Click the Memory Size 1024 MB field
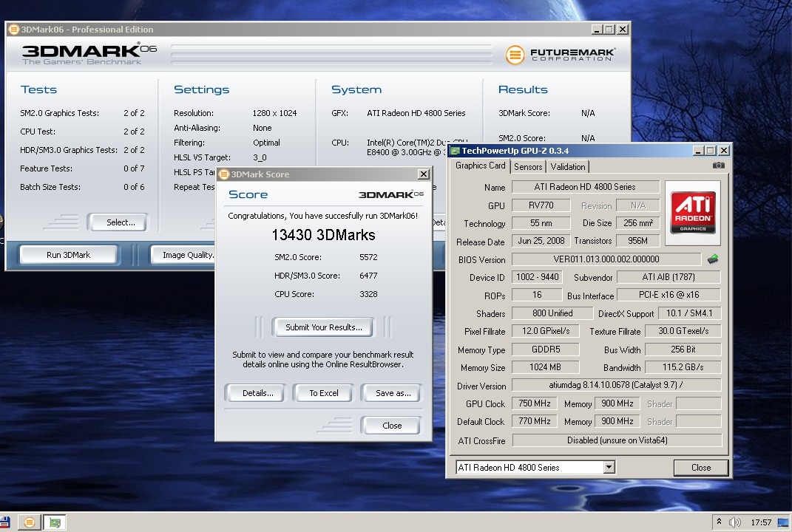 click(546, 367)
